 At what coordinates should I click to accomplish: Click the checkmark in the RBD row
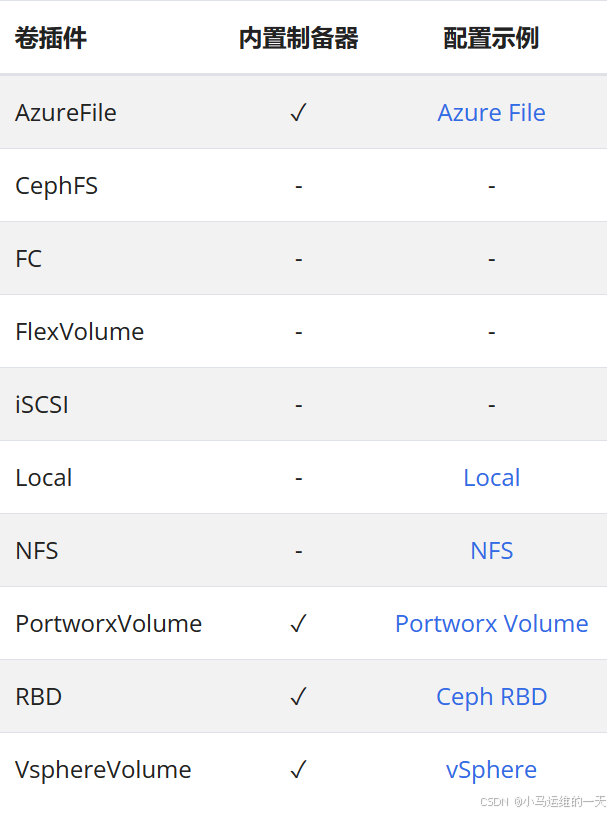tap(298, 696)
